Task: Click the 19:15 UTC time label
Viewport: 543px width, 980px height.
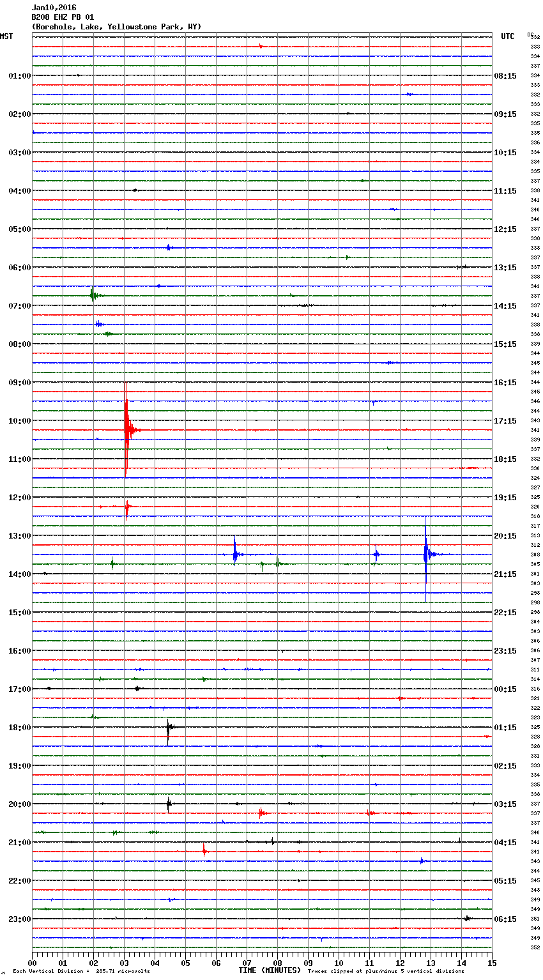Action: 505,498
